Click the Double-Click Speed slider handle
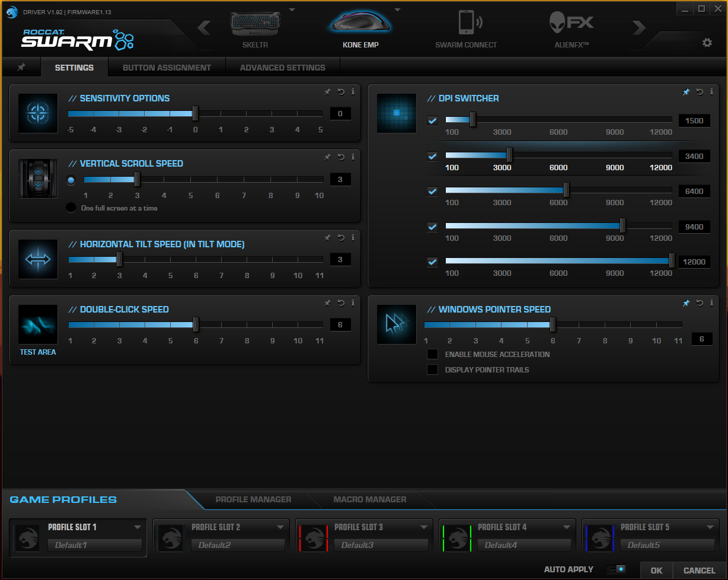The image size is (728, 580). coord(196,324)
